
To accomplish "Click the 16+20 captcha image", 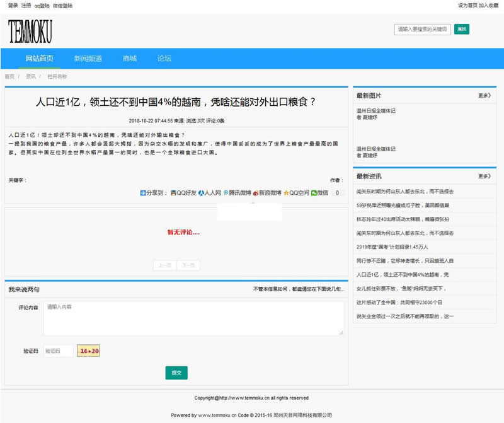I will tap(88, 350).
